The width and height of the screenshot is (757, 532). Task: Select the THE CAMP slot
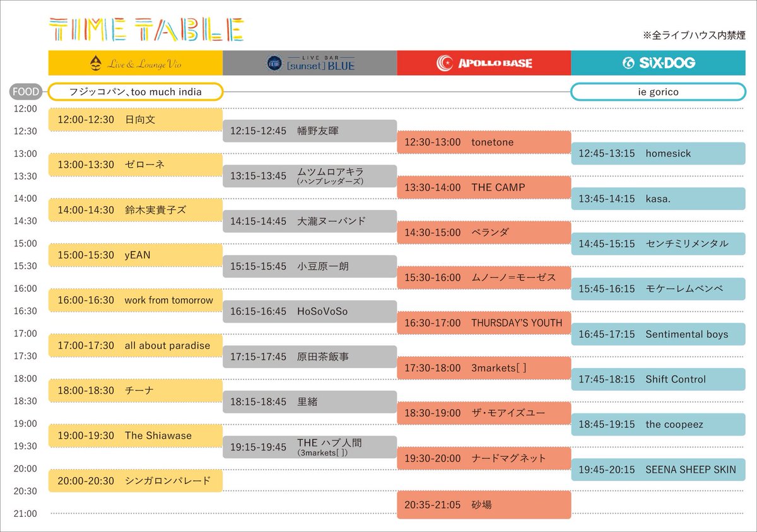pyautogui.click(x=483, y=187)
